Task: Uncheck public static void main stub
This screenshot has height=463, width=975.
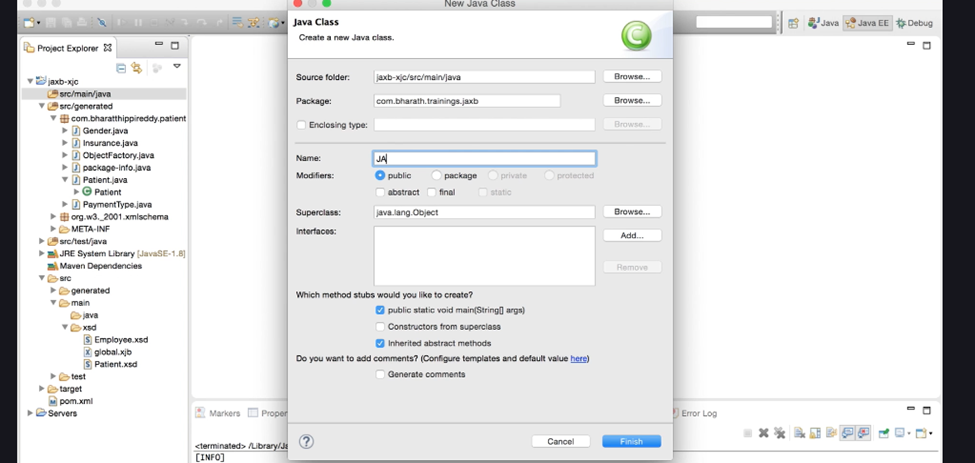Action: pos(380,310)
